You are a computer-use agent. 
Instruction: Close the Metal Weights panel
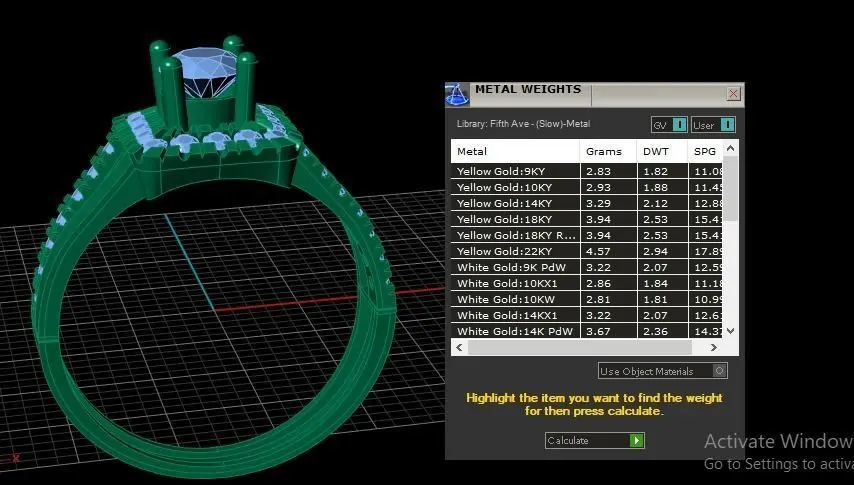click(x=734, y=94)
